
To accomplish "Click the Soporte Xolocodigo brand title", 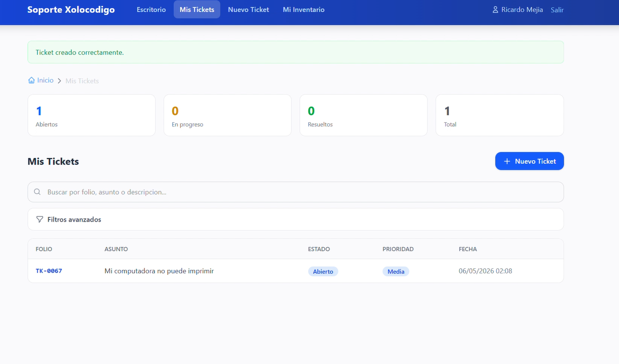I will pyautogui.click(x=71, y=10).
